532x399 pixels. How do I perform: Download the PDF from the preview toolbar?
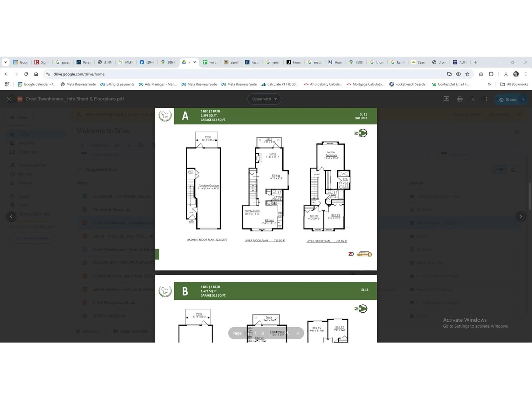[473, 99]
